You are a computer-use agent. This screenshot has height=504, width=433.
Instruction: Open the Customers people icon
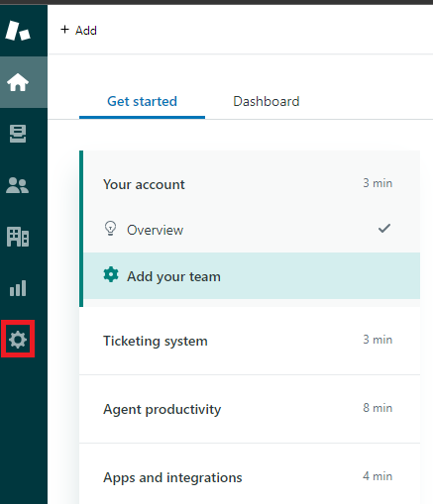pos(18,185)
